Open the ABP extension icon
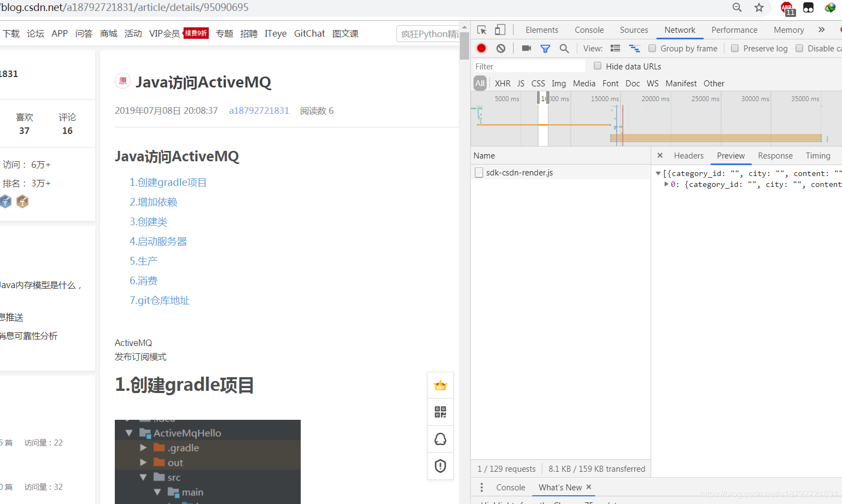 (x=787, y=8)
